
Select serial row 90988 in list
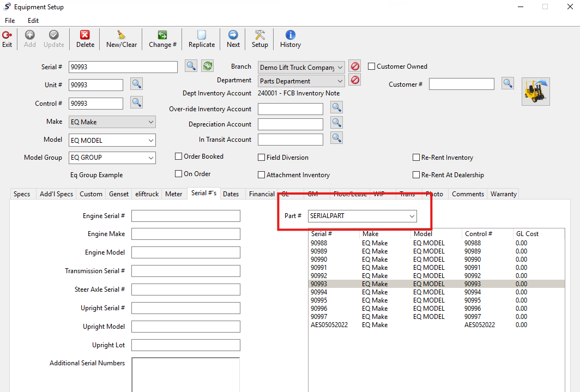[437, 243]
